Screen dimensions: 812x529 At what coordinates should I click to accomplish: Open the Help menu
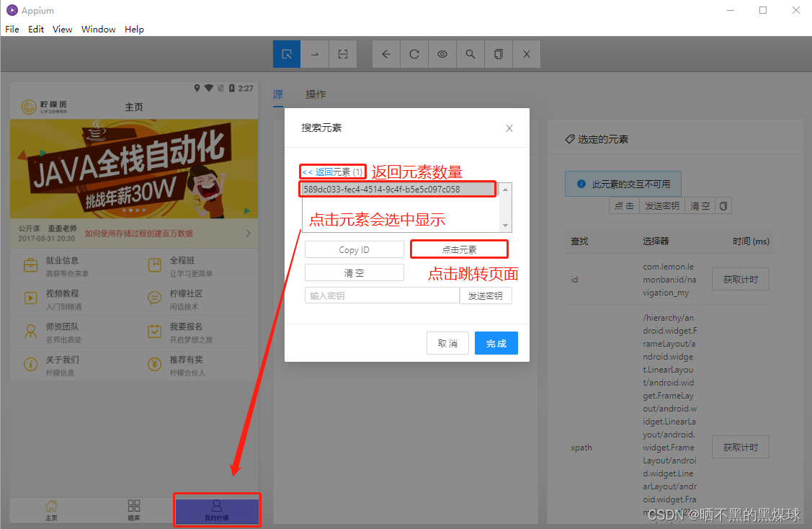(x=134, y=29)
